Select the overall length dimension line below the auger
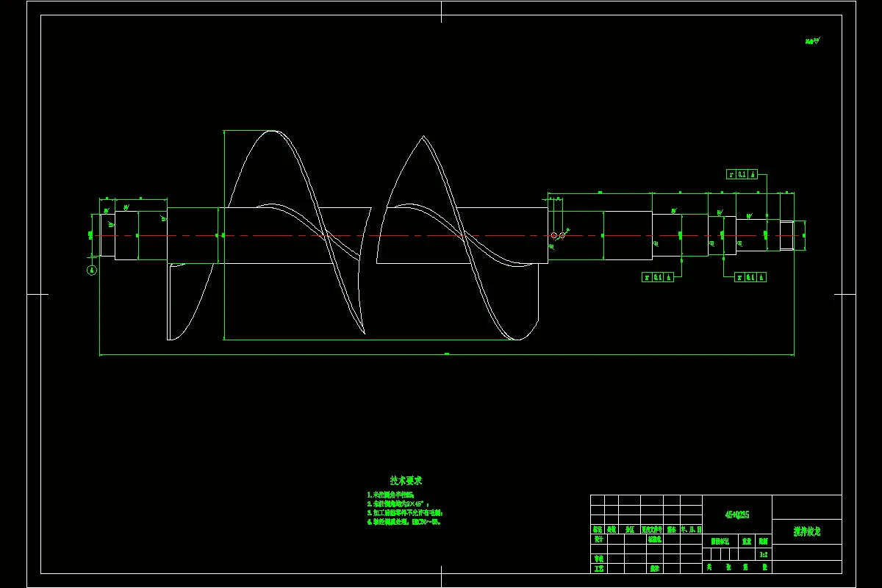This screenshot has height=588, width=882. (x=446, y=355)
